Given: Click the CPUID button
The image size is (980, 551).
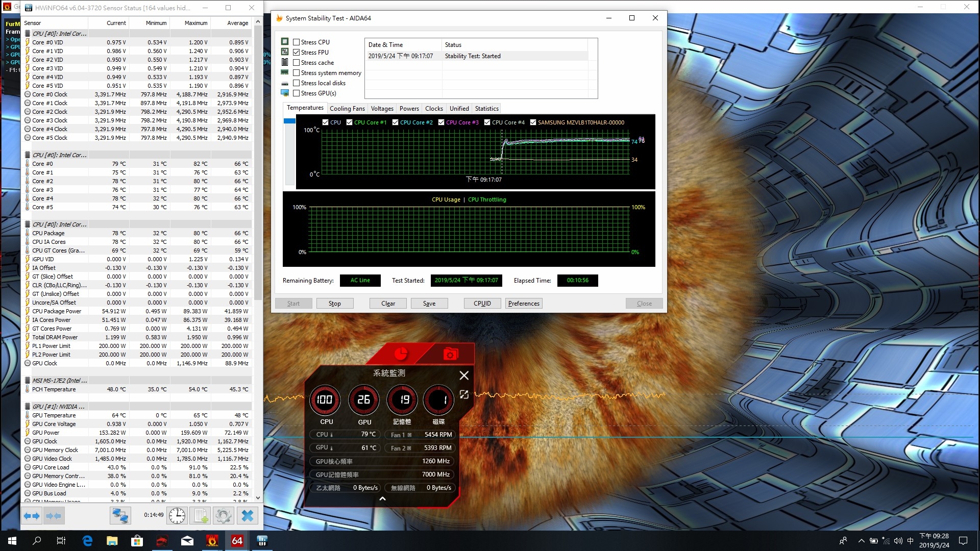Looking at the screenshot, I should pyautogui.click(x=482, y=304).
